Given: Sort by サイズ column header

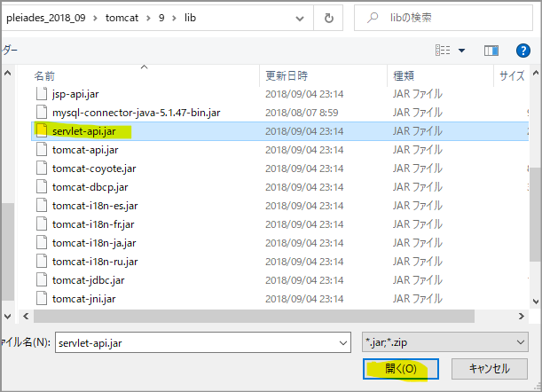Looking at the screenshot, I should 512,75.
